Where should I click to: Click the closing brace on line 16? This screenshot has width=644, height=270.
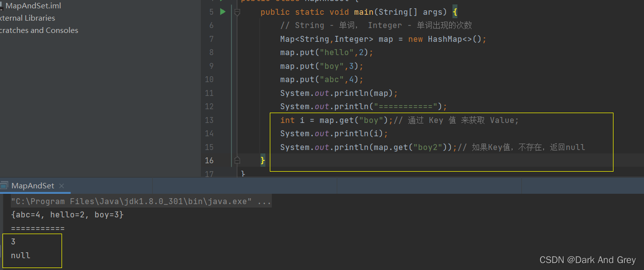point(263,160)
